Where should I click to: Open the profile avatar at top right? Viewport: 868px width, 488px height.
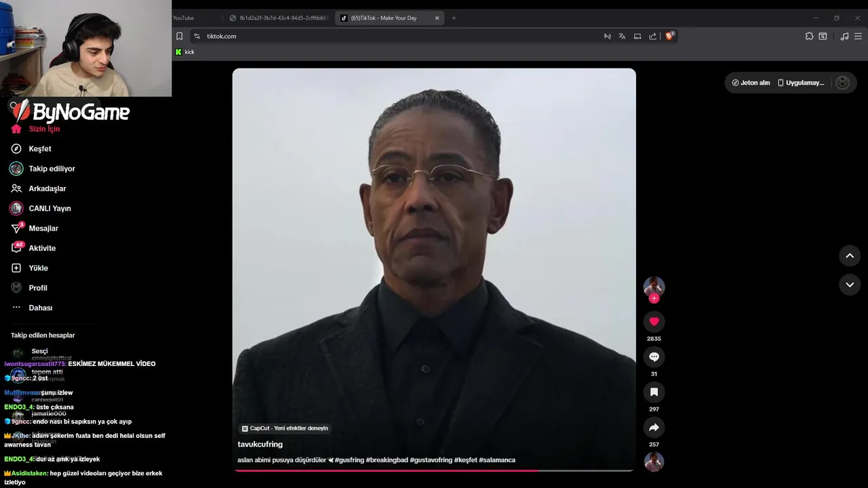pos(843,83)
